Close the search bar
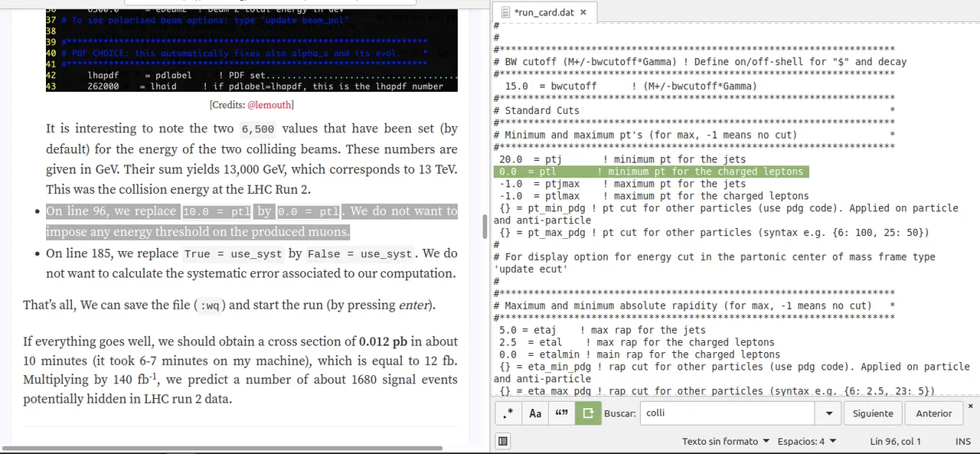980x454 pixels. (971, 406)
